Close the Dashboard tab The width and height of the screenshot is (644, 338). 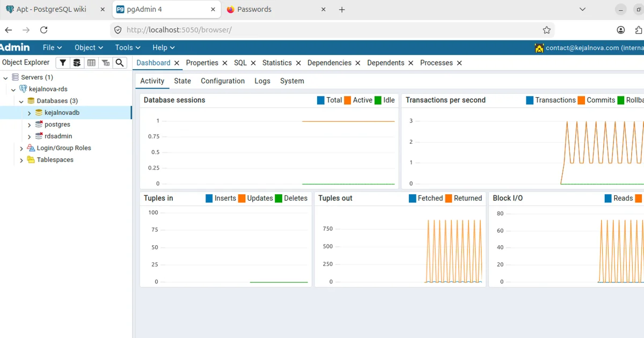pyautogui.click(x=177, y=63)
